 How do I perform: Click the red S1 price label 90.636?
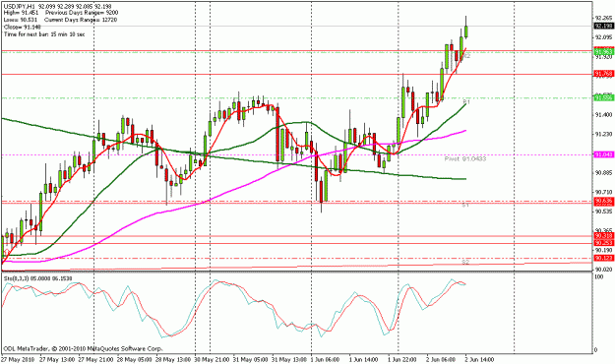click(603, 202)
